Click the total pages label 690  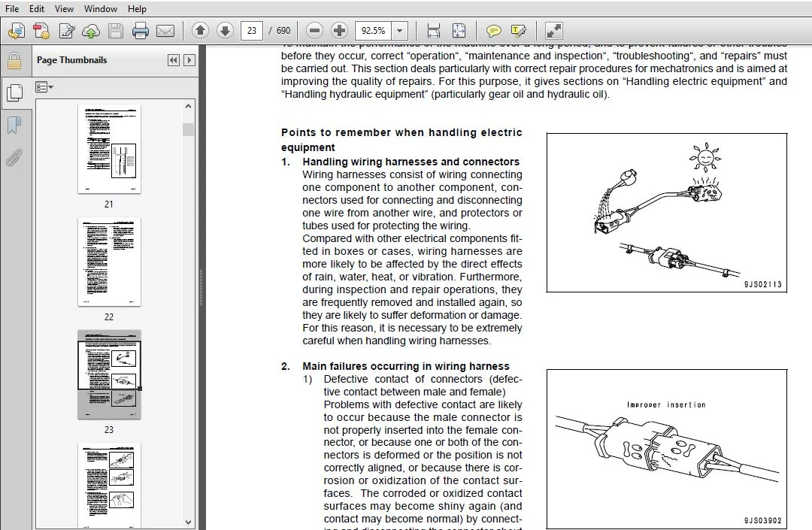[283, 31]
